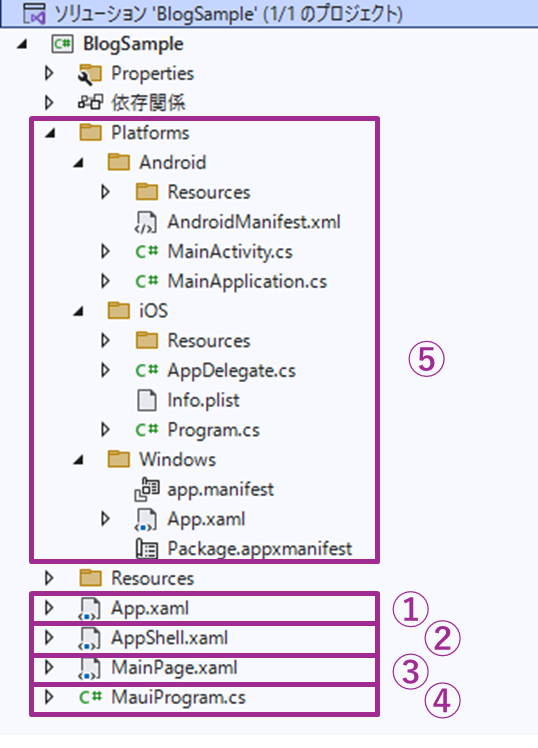Click the C# icon of MauiProgram.cs

(90, 697)
